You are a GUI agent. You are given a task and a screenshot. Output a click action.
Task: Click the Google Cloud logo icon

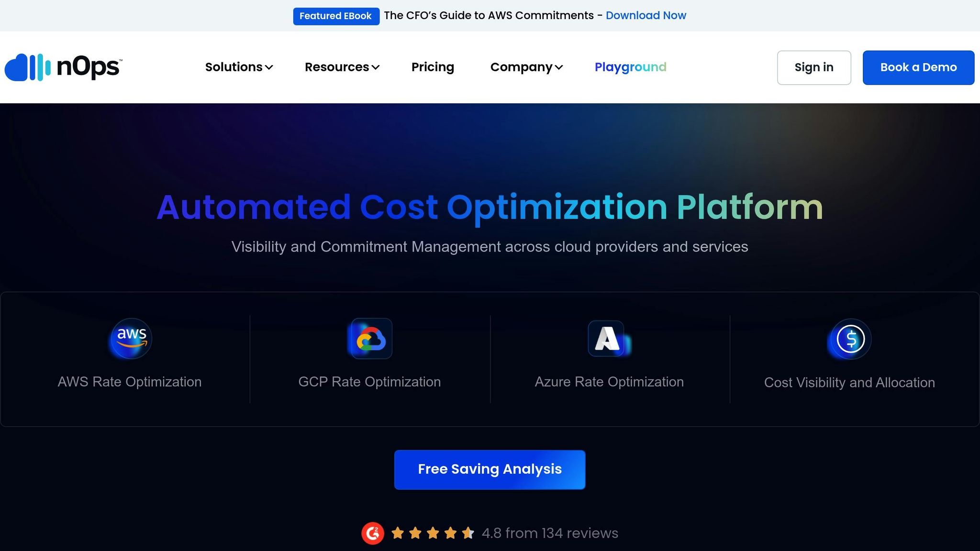(371, 339)
